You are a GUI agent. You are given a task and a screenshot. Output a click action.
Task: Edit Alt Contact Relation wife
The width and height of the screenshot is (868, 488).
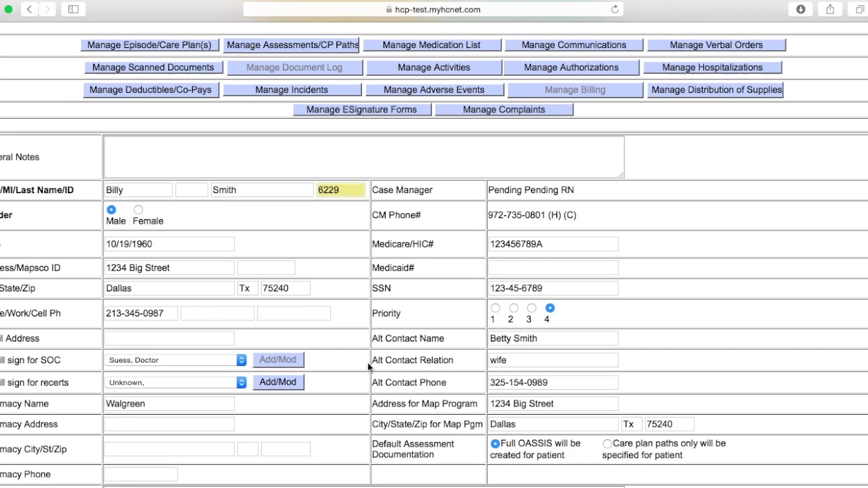pyautogui.click(x=553, y=360)
